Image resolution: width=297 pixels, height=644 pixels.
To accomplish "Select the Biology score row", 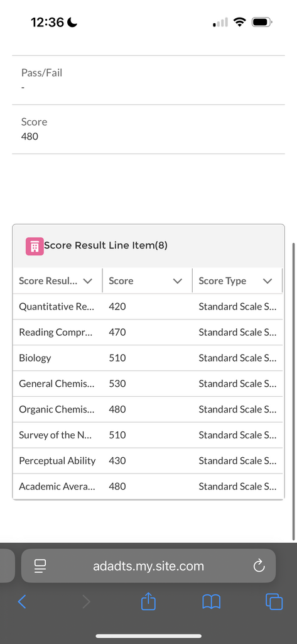I will tap(148, 358).
